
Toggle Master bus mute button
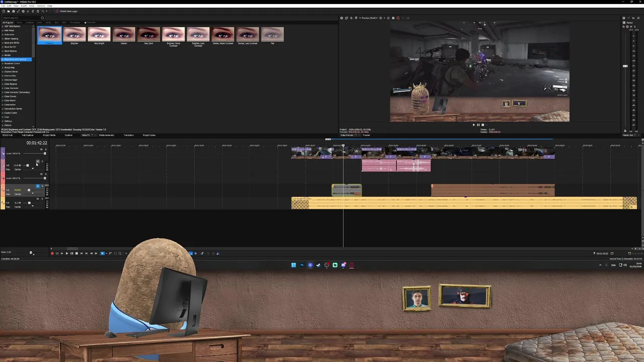pyautogui.click(x=631, y=27)
